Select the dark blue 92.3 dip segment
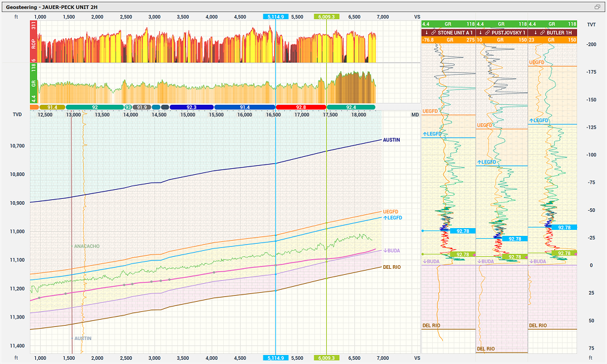 tap(191, 107)
